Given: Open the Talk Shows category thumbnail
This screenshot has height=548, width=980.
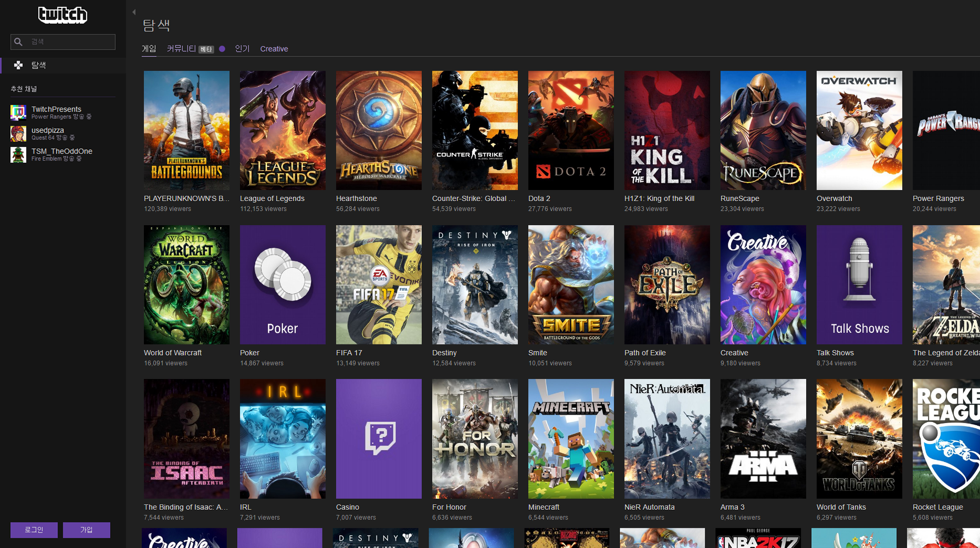Looking at the screenshot, I should (859, 284).
